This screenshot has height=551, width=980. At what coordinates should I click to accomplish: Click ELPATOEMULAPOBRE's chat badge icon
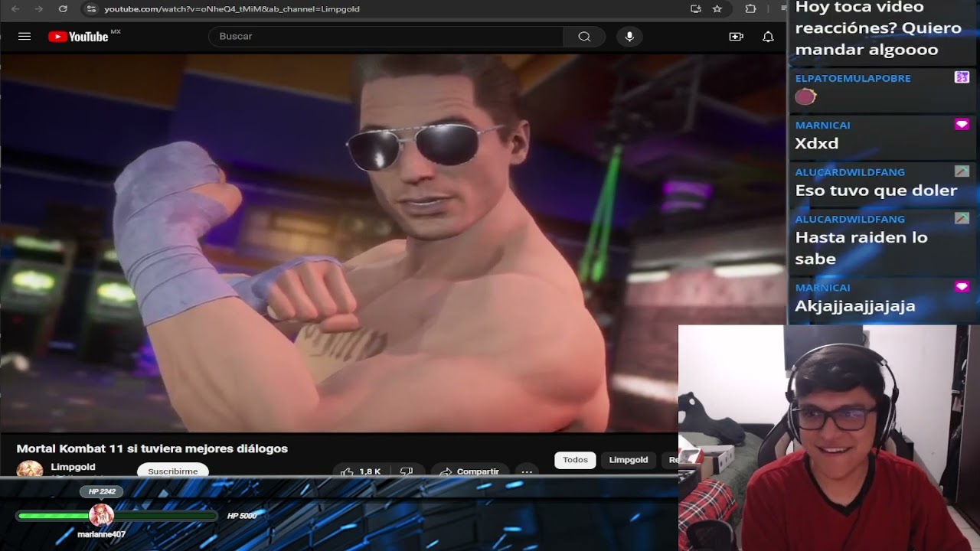[962, 77]
